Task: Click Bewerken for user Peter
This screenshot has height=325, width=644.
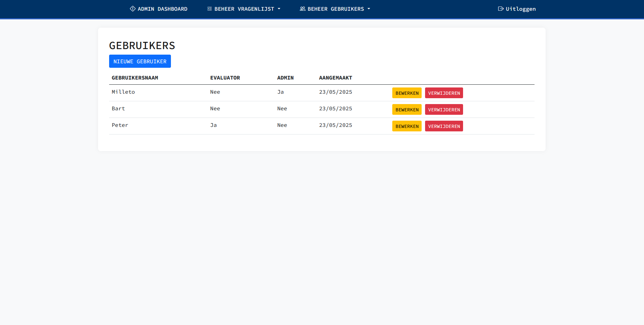Action: 407,126
